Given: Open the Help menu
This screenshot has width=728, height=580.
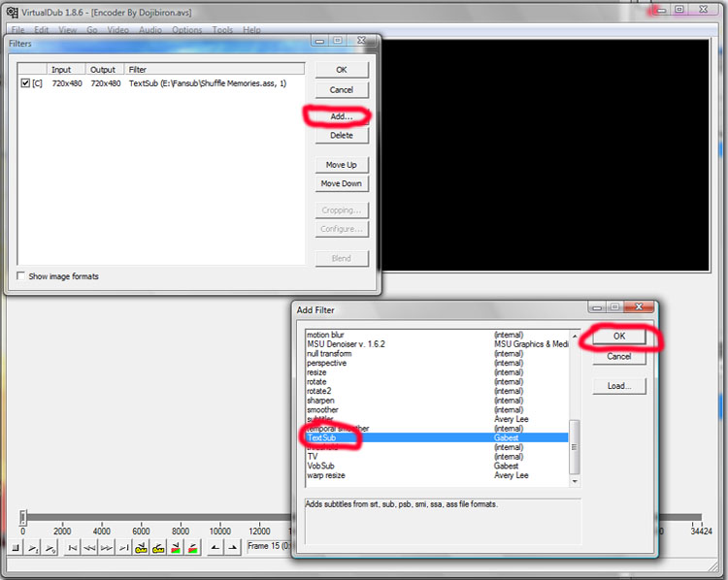Looking at the screenshot, I should pos(251,30).
